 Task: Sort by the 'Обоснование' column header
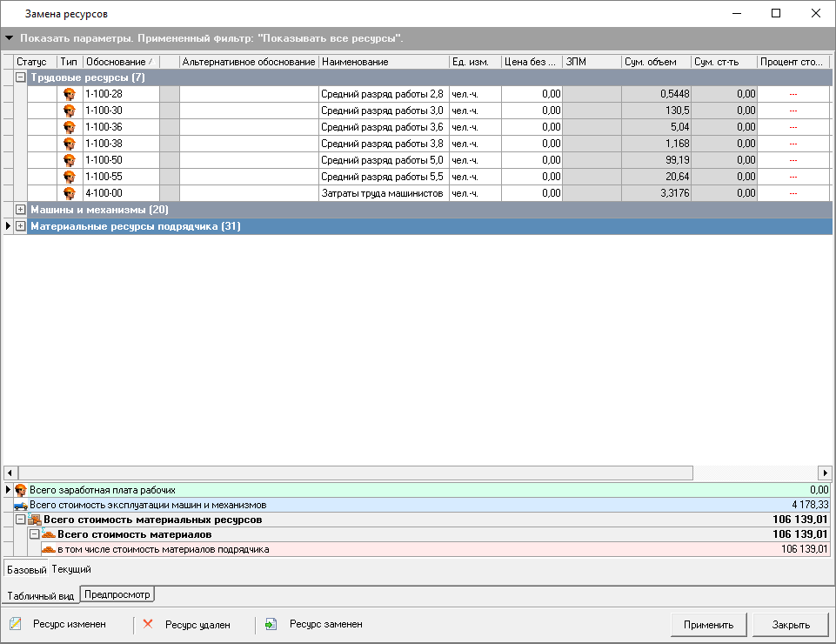tap(116, 62)
